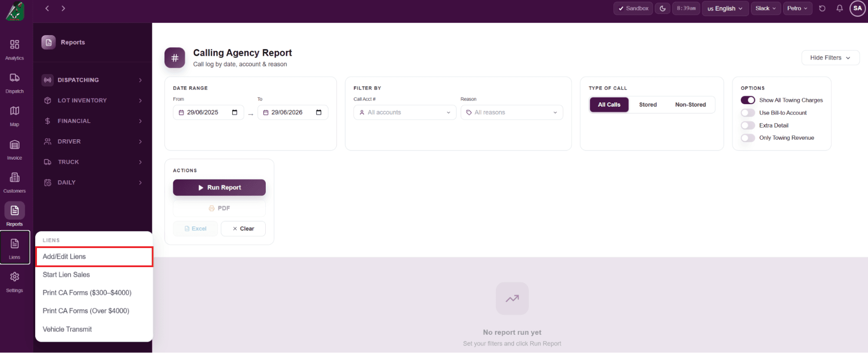Screen dimensions: 868x353
Task: Export report with PDF button
Action: (219, 208)
